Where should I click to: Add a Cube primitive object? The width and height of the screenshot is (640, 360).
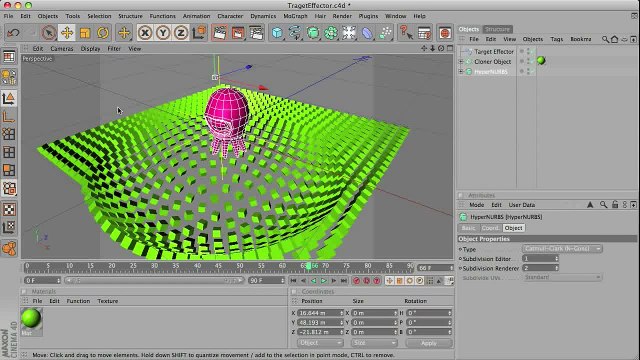[x=277, y=33]
